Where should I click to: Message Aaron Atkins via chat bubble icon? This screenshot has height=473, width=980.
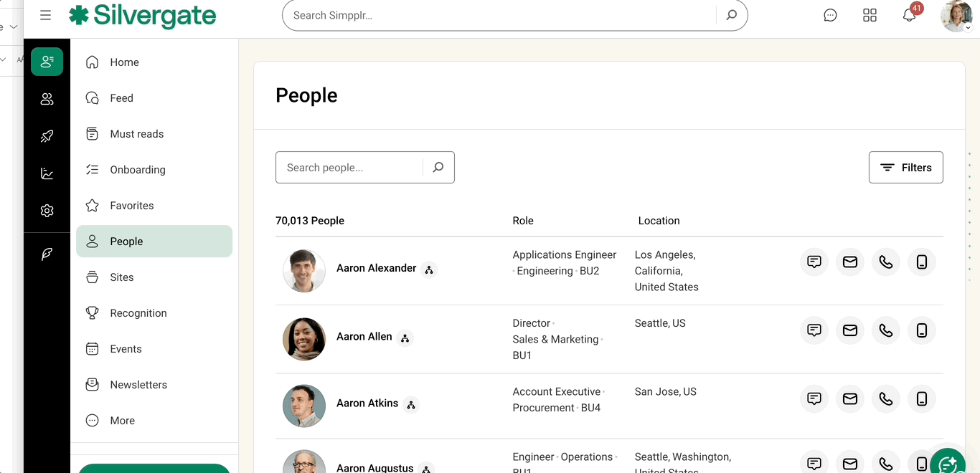(814, 398)
